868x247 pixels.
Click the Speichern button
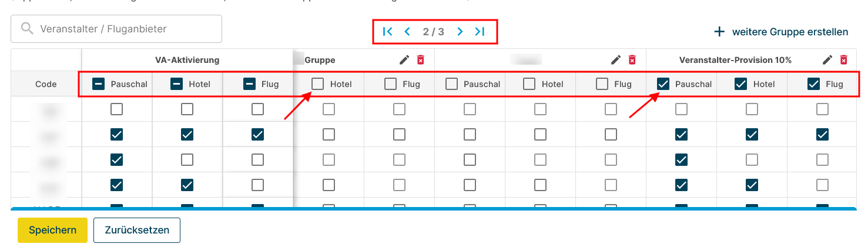point(53,230)
